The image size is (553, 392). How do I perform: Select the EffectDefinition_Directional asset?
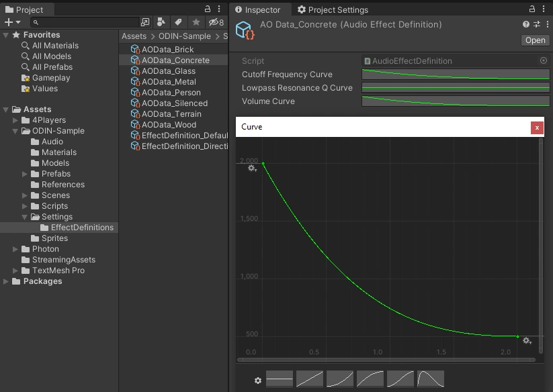pos(179,146)
